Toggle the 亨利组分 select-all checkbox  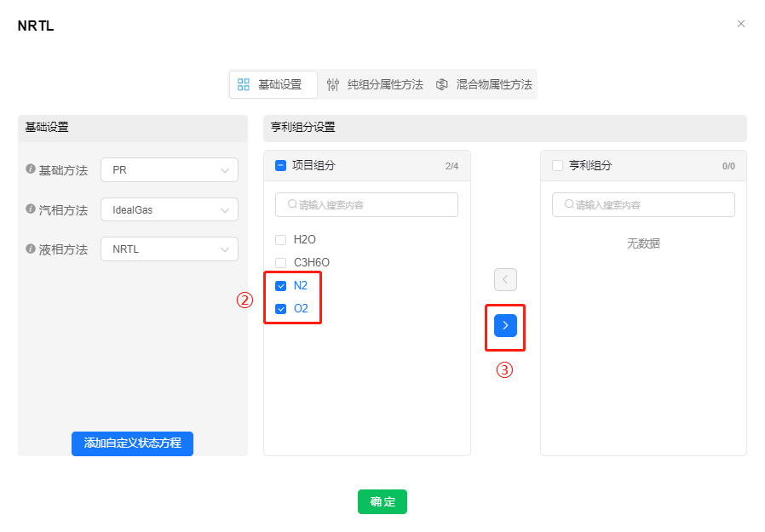pos(557,166)
